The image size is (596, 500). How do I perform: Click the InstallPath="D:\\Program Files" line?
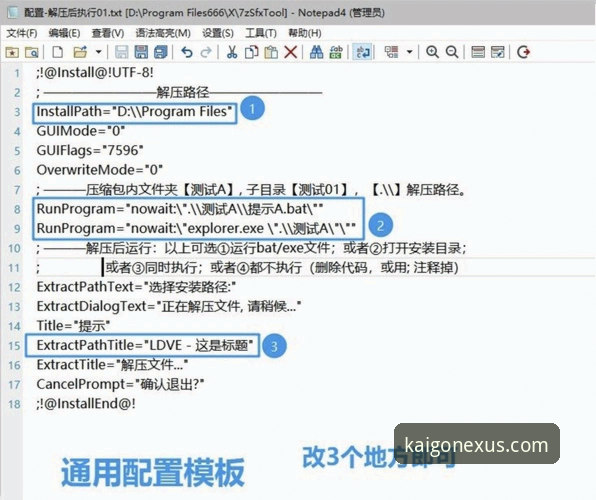(134, 111)
